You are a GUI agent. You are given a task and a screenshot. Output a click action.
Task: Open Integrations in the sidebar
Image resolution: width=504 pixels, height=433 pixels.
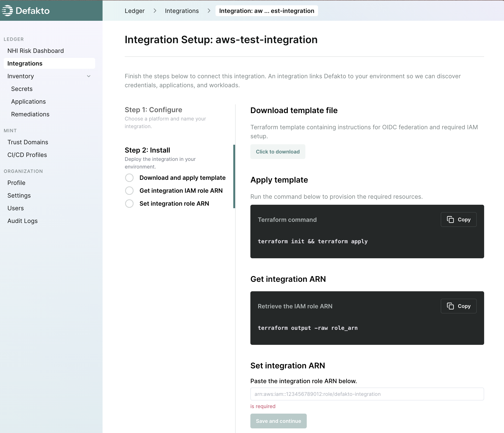click(x=49, y=63)
